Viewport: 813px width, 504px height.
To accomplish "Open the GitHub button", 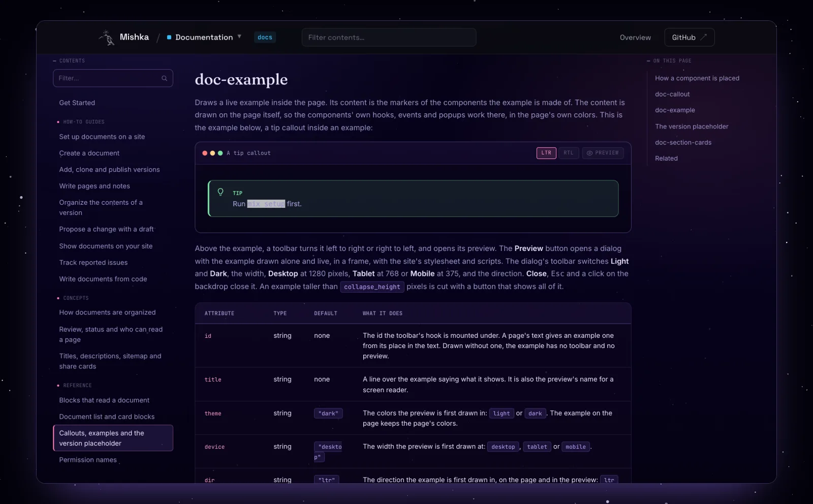I will coord(690,37).
